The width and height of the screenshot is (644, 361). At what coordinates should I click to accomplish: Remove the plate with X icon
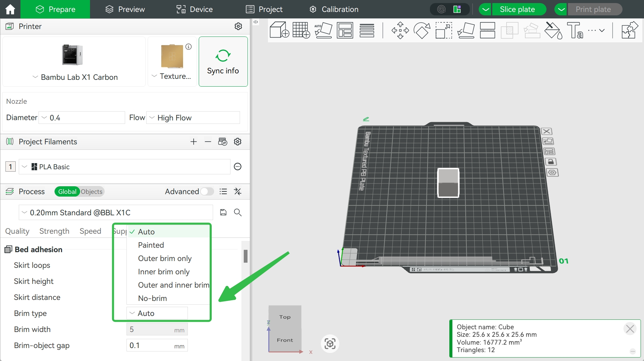(546, 131)
